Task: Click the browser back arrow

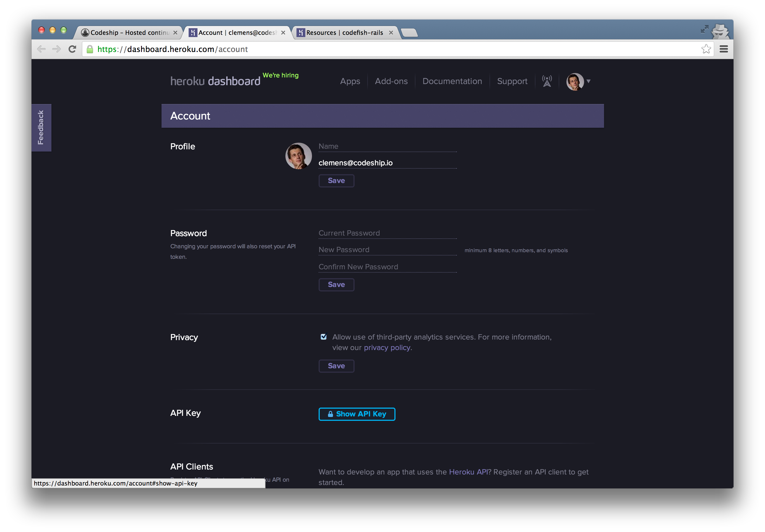Action: pos(41,49)
